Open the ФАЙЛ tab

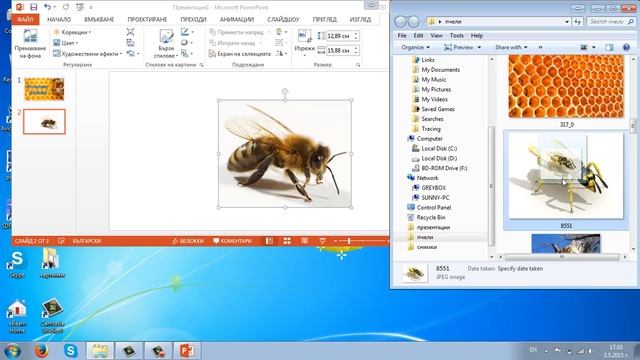pos(25,19)
